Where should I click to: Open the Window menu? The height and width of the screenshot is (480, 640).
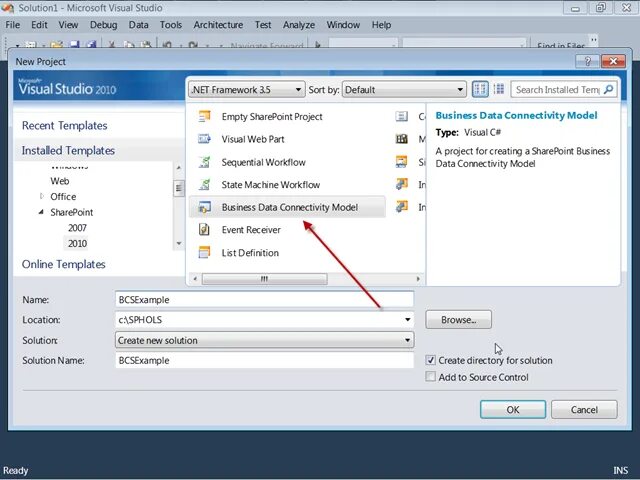tap(343, 25)
